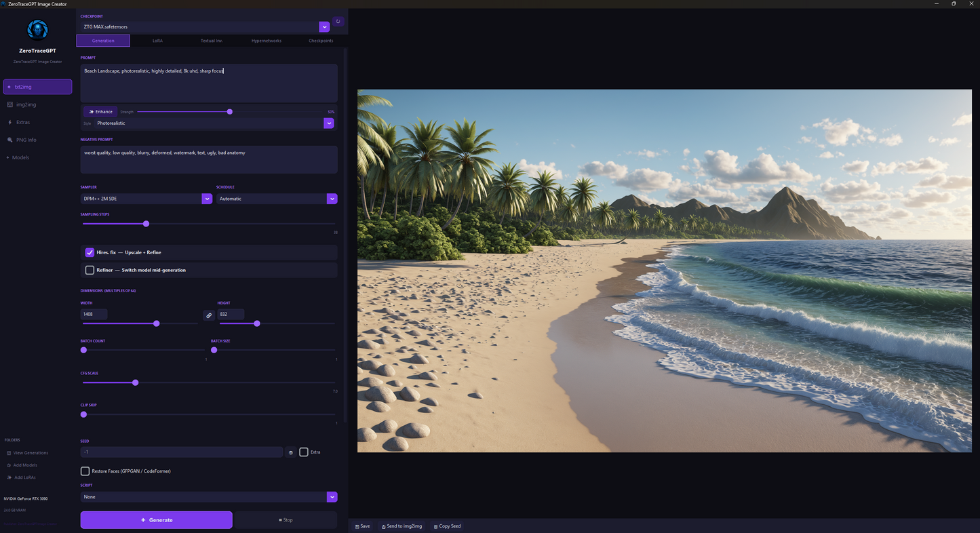
Task: Open the Sampler dropdown
Action: pyautogui.click(x=146, y=199)
